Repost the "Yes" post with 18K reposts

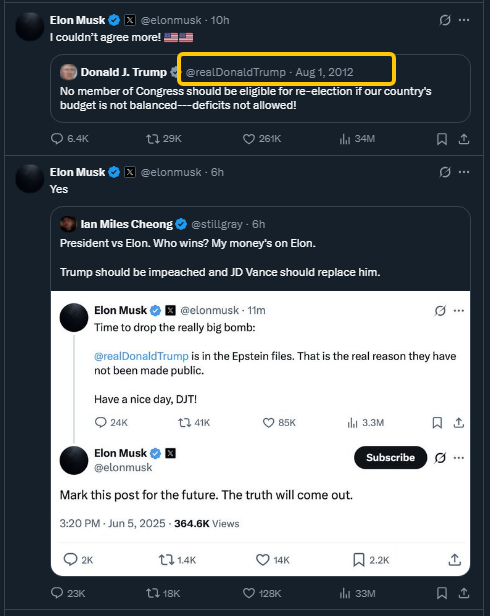coord(163,593)
